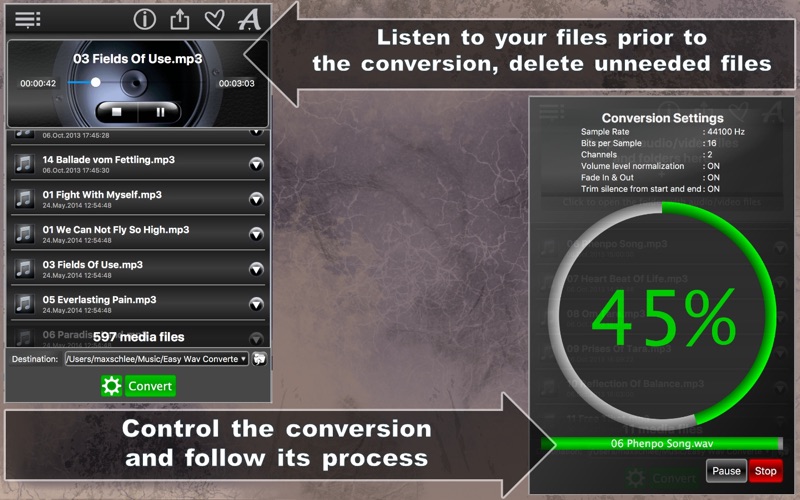Click the Pause conversion button

(726, 471)
